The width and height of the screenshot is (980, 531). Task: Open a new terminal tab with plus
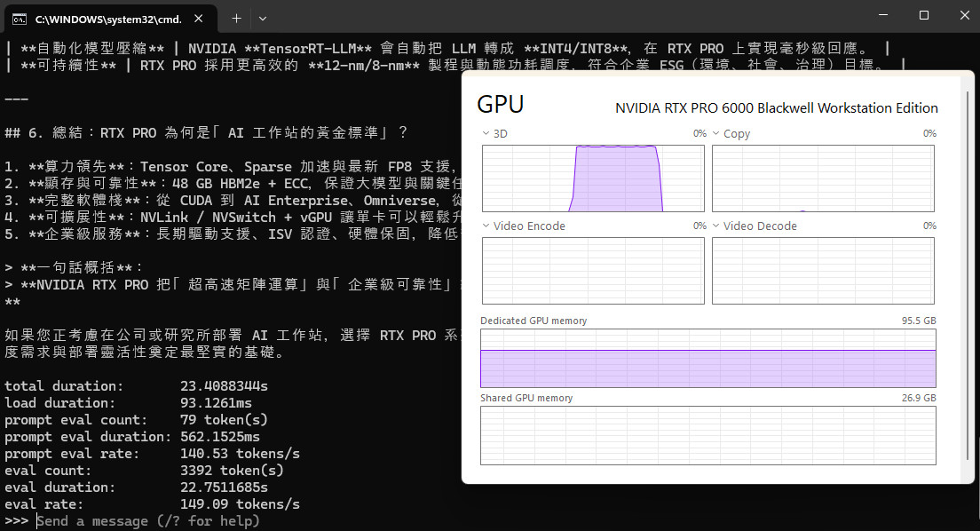coord(236,17)
